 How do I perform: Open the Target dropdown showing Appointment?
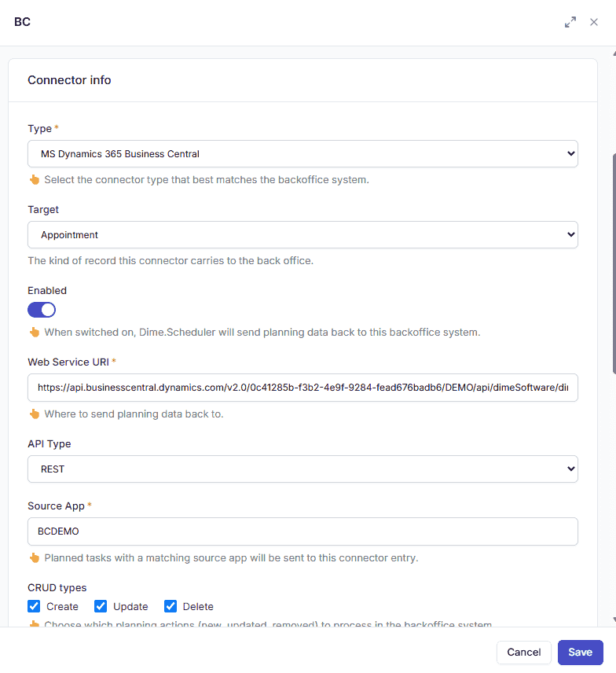[302, 235]
